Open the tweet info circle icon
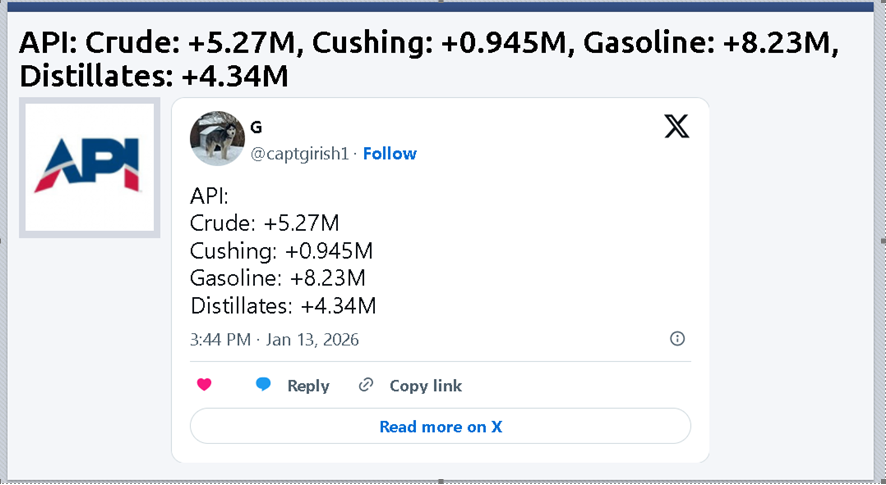 click(677, 339)
